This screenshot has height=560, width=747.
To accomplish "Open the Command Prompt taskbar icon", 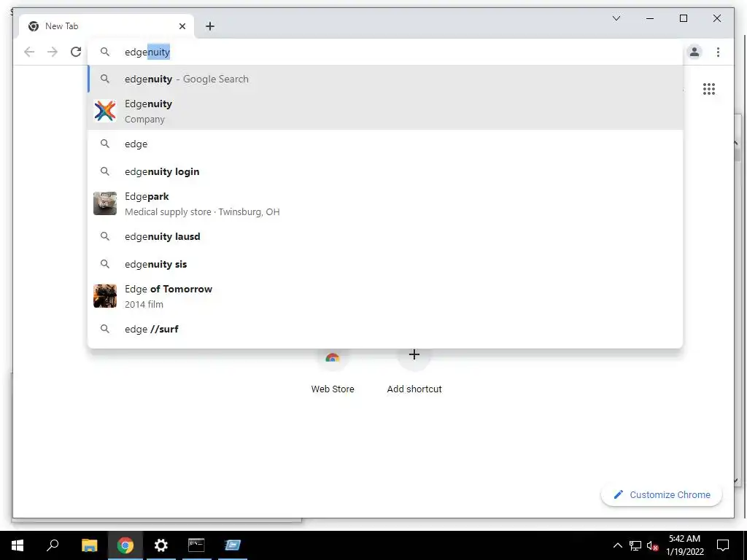I will (196, 545).
